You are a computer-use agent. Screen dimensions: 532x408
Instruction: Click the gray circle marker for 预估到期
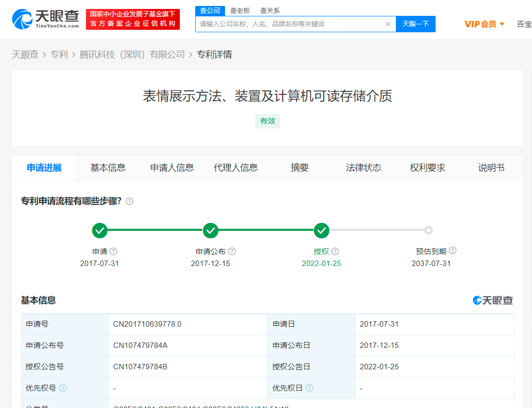pos(429,230)
